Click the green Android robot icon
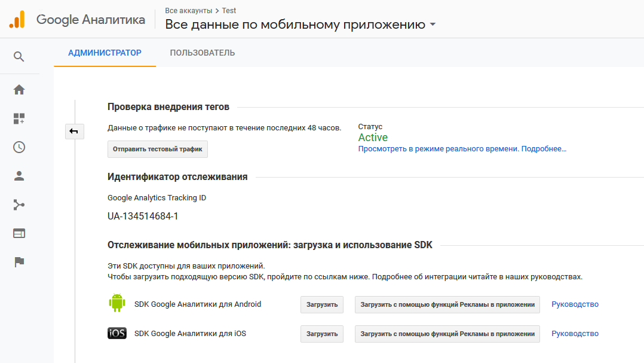644x363 pixels. [x=117, y=303]
